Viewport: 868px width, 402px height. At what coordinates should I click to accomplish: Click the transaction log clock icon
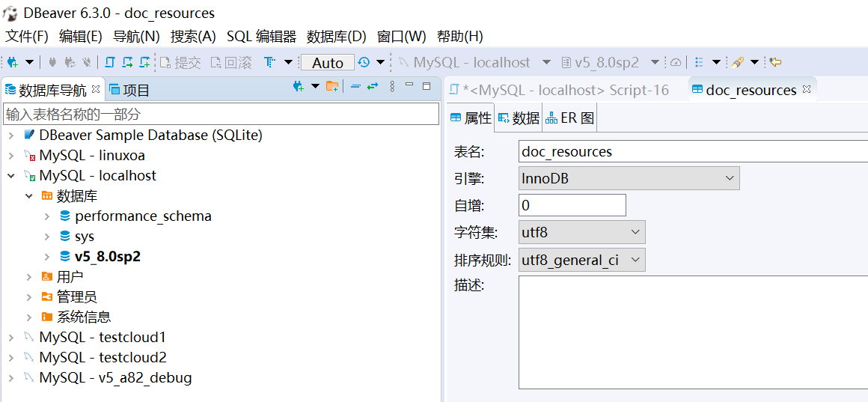pyautogui.click(x=364, y=63)
